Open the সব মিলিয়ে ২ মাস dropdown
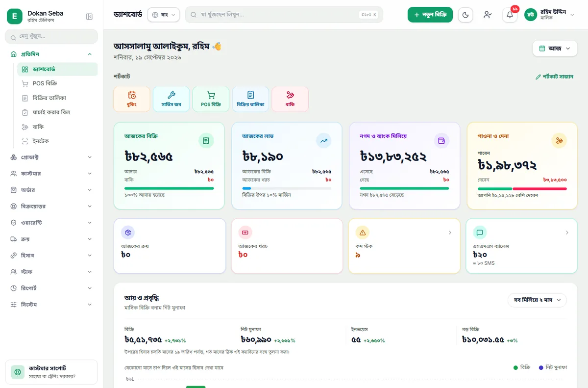The width and height of the screenshot is (588, 388). pyautogui.click(x=537, y=300)
